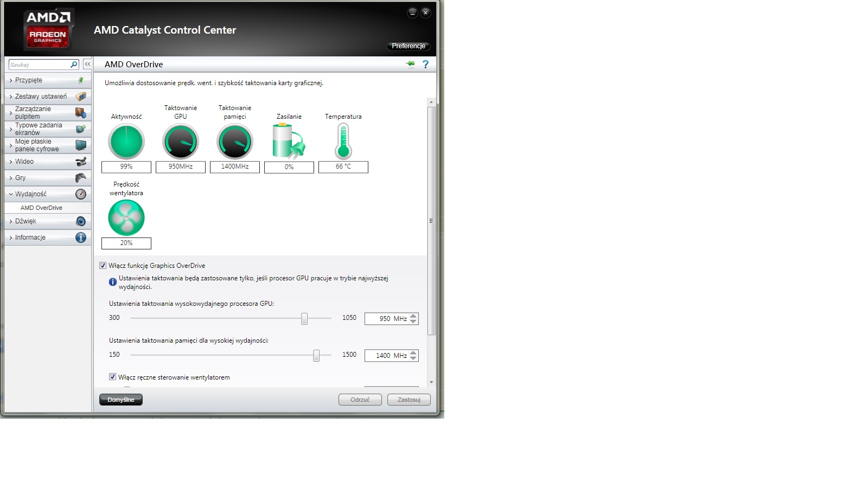Image resolution: width=868 pixels, height=488 pixels.
Task: Click the memory clock slider handle
Action: tap(316, 356)
